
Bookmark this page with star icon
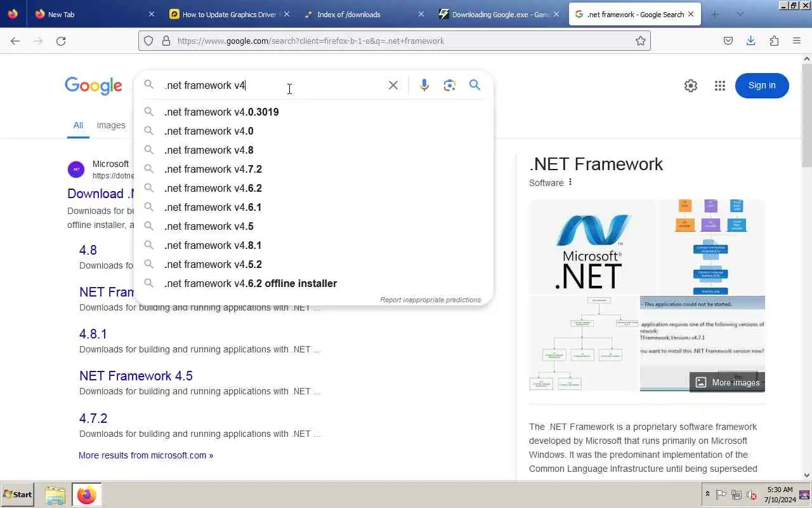(x=641, y=41)
